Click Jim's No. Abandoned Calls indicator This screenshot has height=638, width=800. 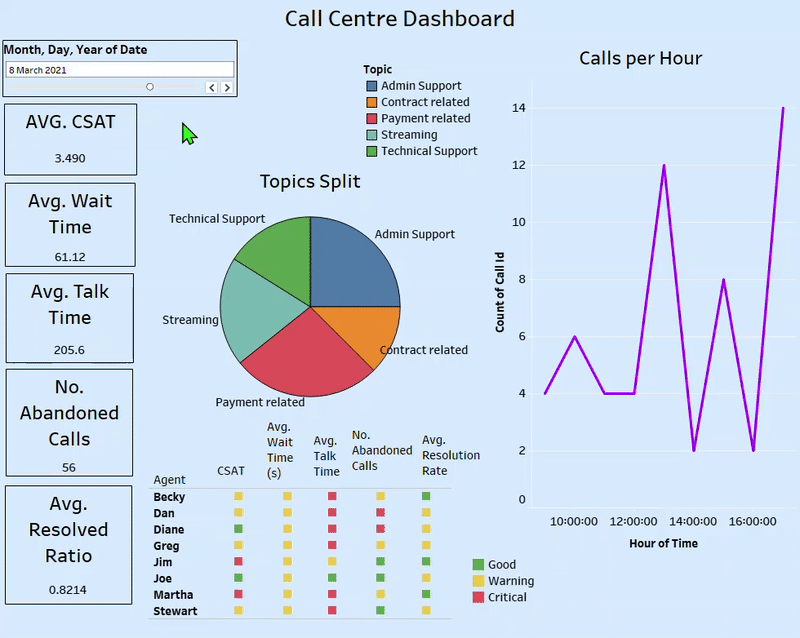[380, 561]
